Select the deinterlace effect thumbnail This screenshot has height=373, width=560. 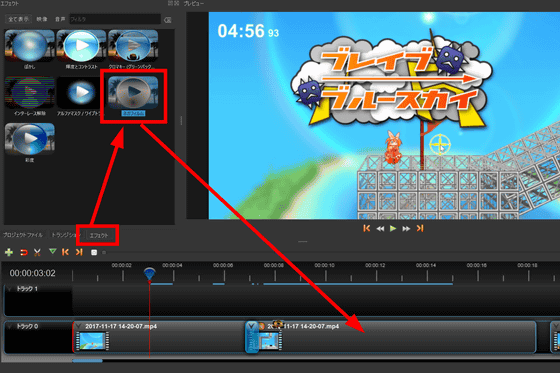point(30,93)
